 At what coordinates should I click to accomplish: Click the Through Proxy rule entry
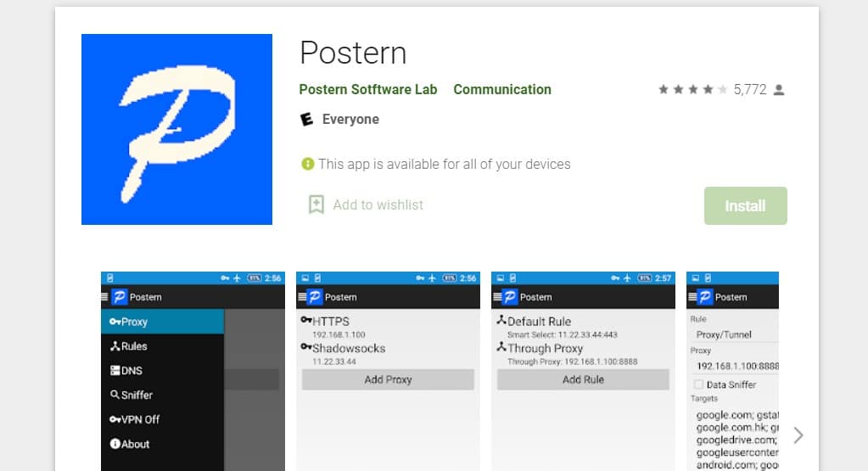pyautogui.click(x=583, y=354)
